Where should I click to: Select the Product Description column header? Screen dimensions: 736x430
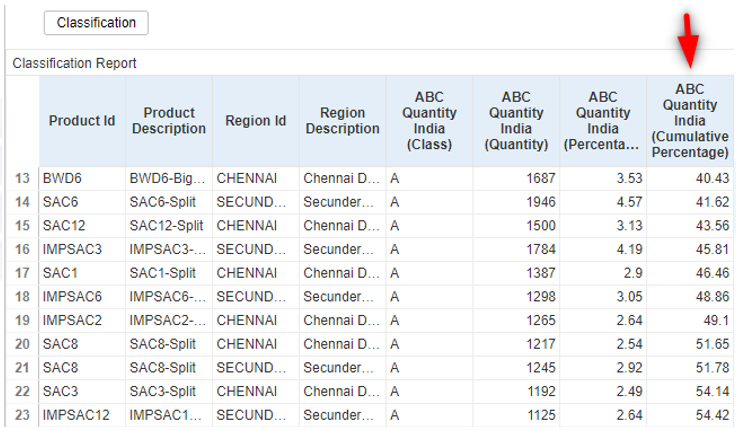(168, 121)
